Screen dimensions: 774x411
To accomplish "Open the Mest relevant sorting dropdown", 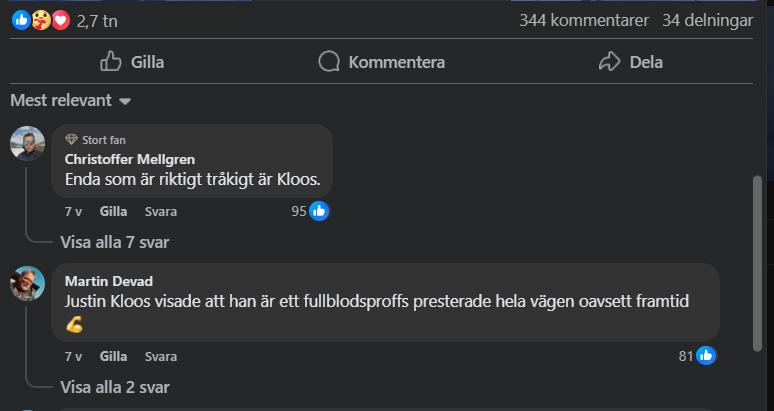I will point(71,100).
